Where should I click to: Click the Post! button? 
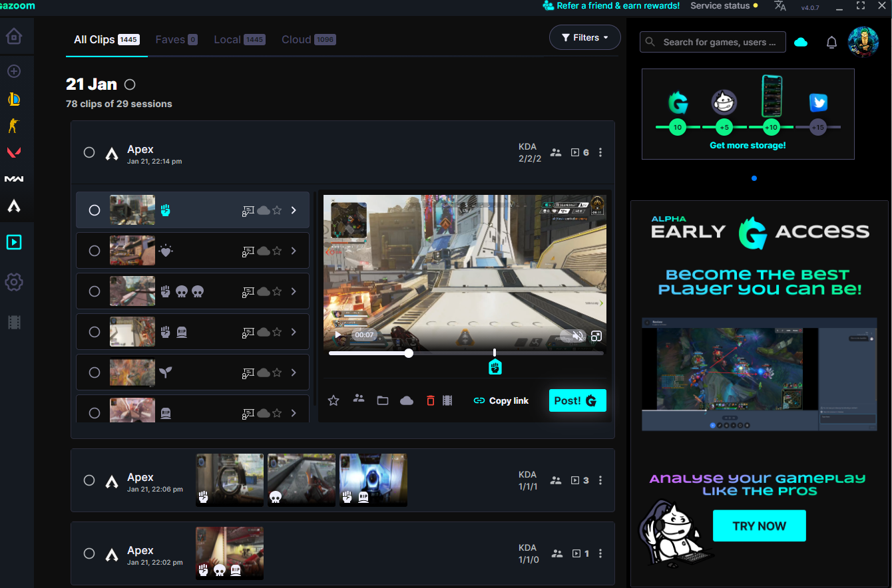click(578, 400)
